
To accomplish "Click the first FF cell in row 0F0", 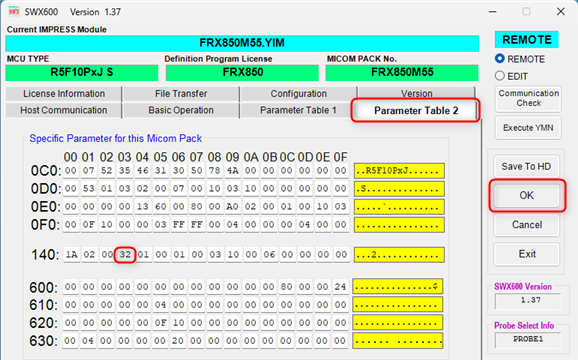I will click(178, 224).
